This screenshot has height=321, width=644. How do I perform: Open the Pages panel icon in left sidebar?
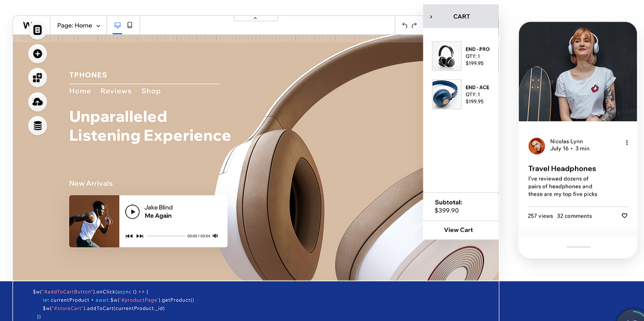pos(37,30)
